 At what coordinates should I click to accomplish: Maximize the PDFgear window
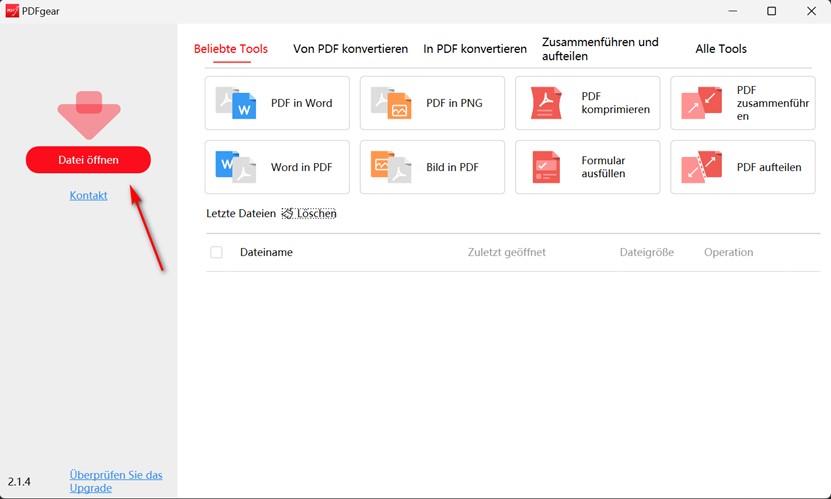772,11
